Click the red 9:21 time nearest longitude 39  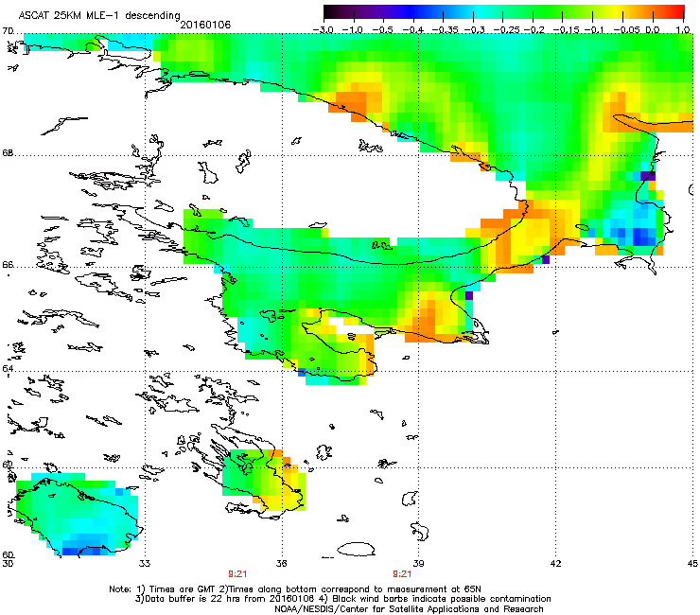tap(402, 574)
